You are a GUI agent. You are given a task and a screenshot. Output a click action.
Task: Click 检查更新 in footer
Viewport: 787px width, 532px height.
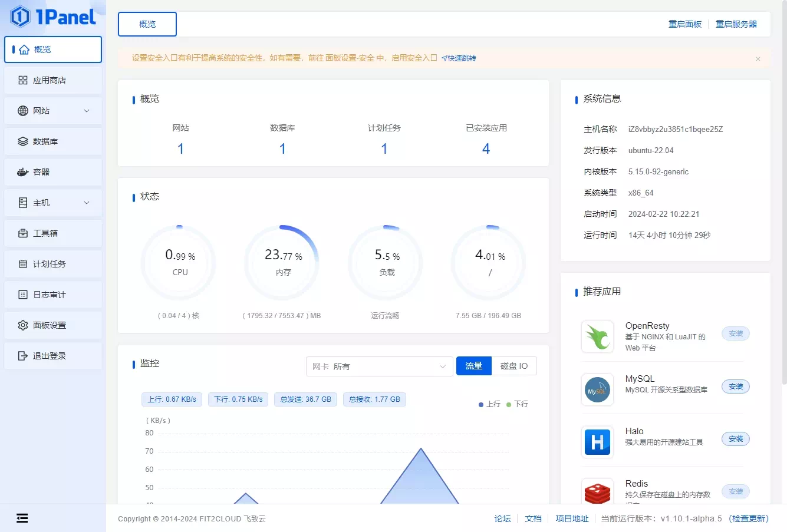[749, 518]
